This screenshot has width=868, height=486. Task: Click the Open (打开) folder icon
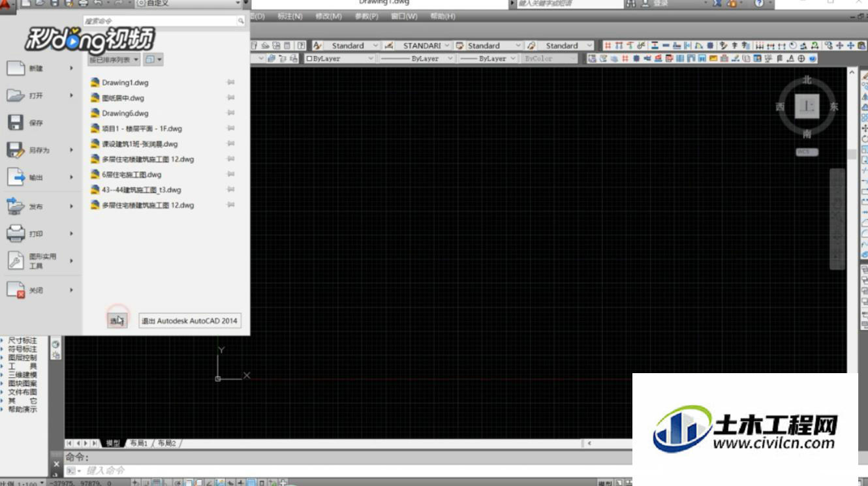click(16, 95)
